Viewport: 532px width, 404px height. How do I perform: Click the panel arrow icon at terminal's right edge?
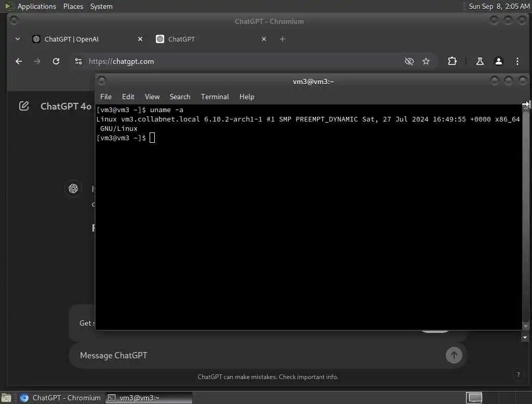point(526,104)
